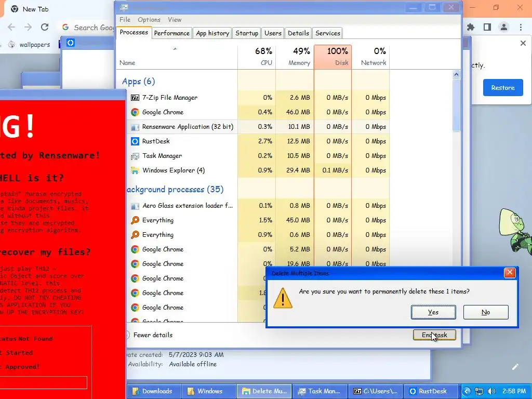The width and height of the screenshot is (532, 399).
Task: Sort by the CPU column header
Action: (x=257, y=57)
